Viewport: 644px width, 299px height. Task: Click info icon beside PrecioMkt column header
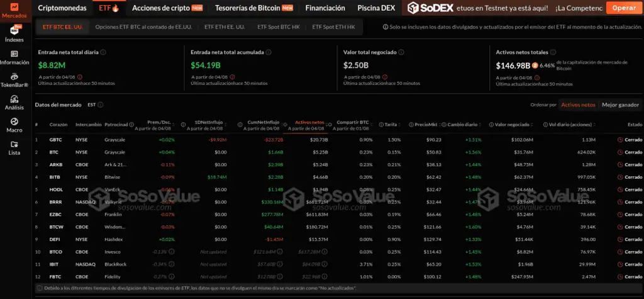pyautogui.click(x=411, y=125)
